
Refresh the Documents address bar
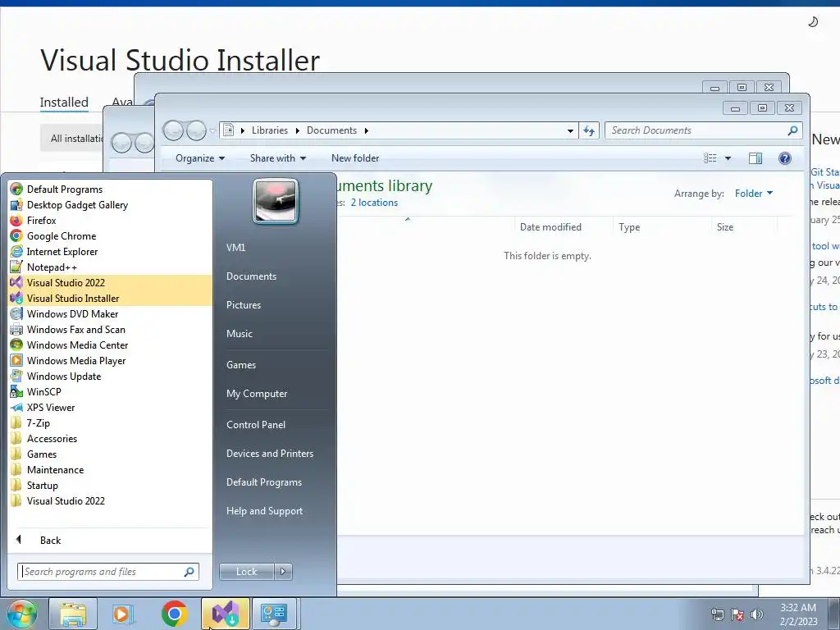[x=589, y=130]
